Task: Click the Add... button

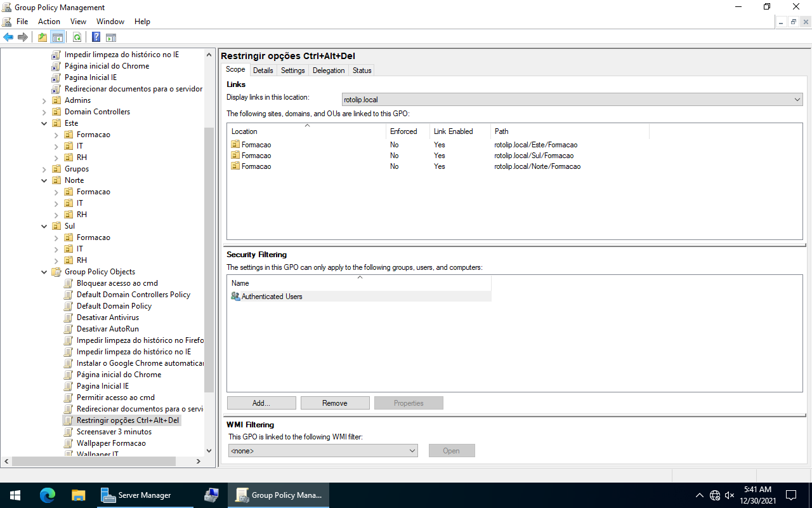Action: (x=261, y=403)
